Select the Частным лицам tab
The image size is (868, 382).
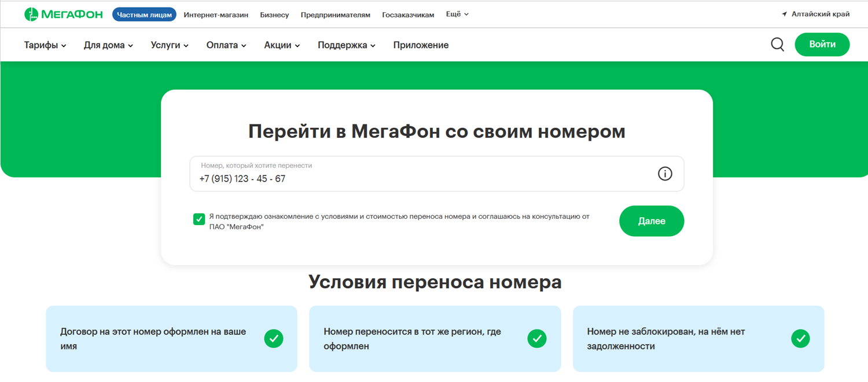tap(144, 14)
